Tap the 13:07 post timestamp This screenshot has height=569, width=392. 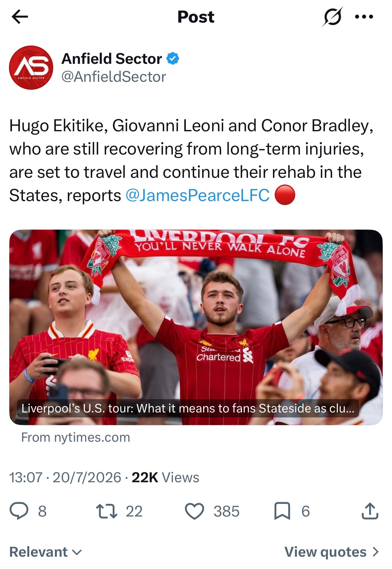coord(26,478)
